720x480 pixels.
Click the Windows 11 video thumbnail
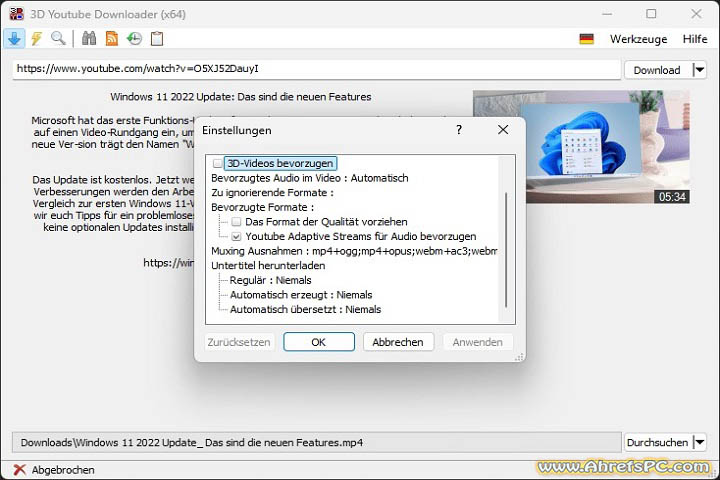tap(581, 147)
